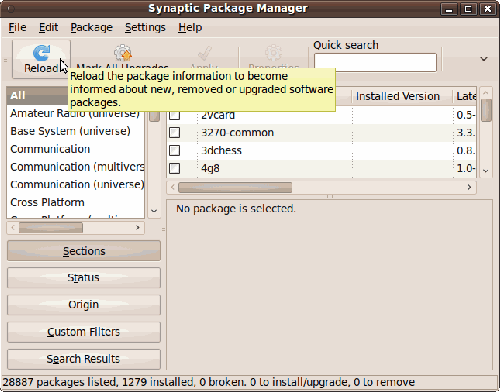Click the Status filter button
The width and height of the screenshot is (500, 392).
coord(84,278)
